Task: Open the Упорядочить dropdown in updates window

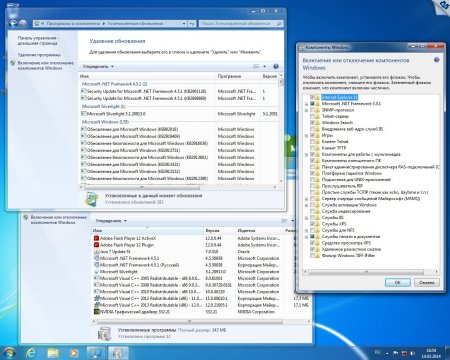Action: 98,66
